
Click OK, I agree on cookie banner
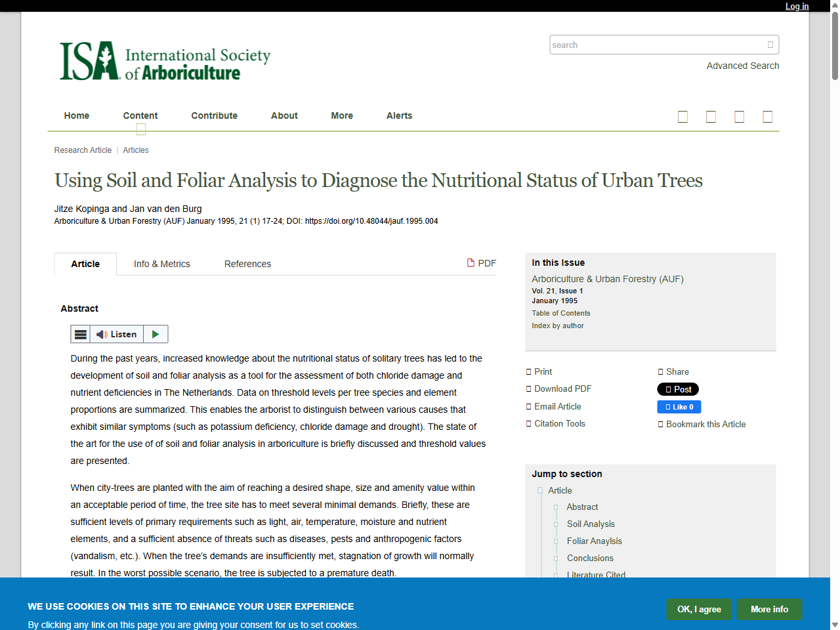699,609
